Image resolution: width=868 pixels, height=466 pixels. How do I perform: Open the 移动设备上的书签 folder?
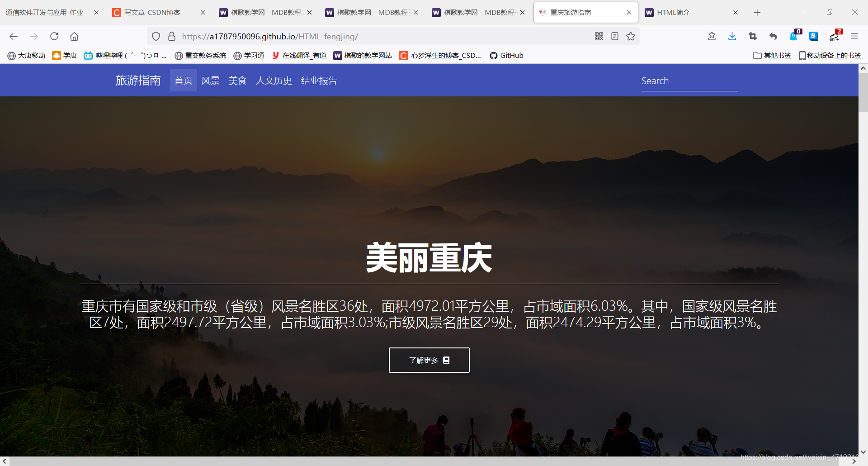[x=830, y=55]
